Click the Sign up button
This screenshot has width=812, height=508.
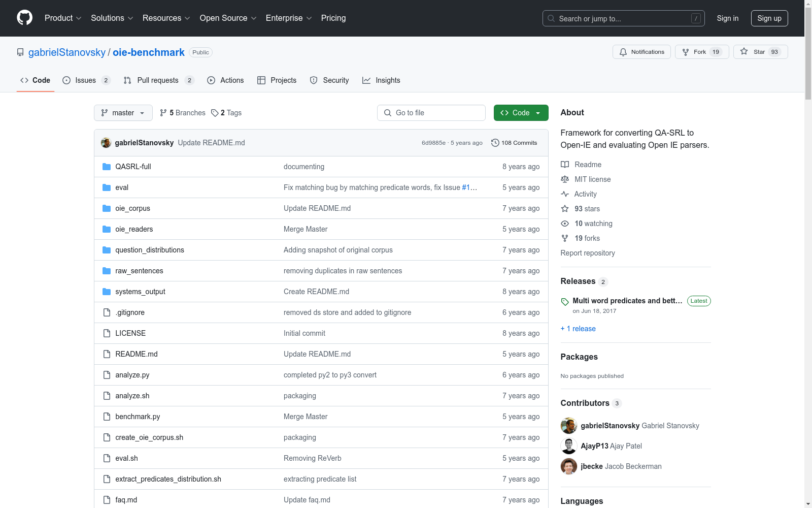769,18
